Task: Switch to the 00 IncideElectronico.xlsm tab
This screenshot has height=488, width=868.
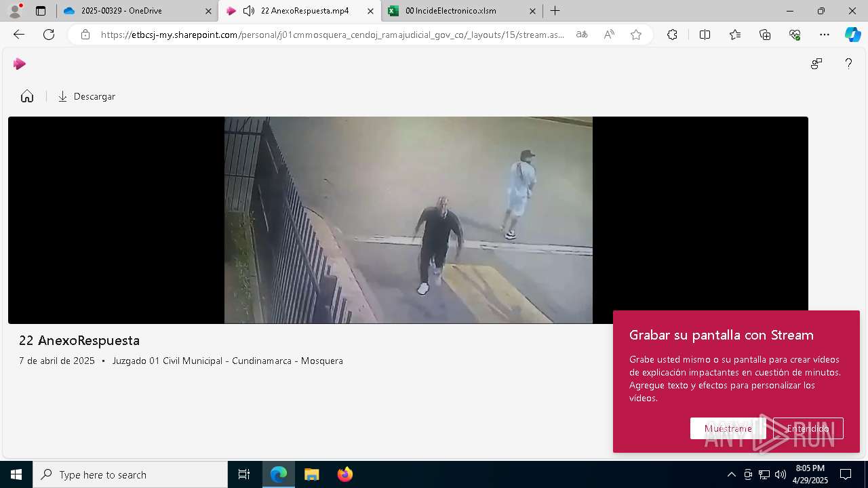Action: (x=462, y=11)
